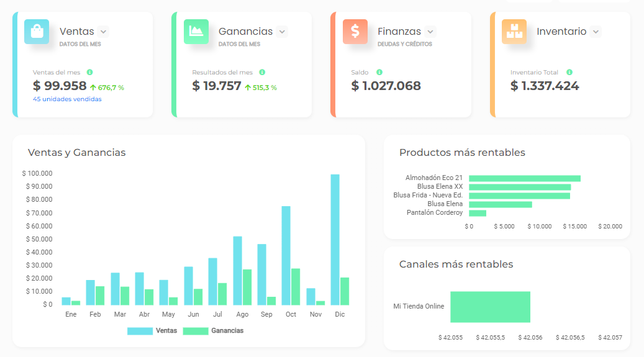The width and height of the screenshot is (644, 357).
Task: Click the Ganancias chart icon
Action: 196,32
